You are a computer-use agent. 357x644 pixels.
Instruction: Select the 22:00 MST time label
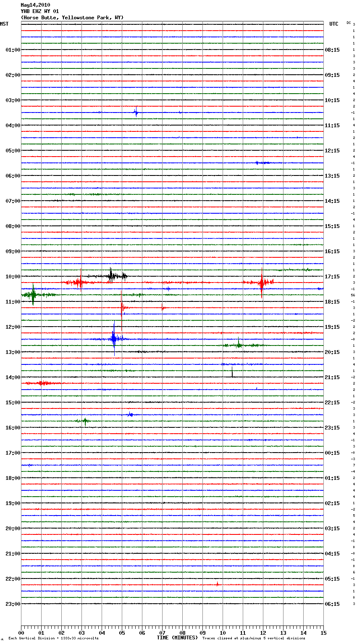13,579
